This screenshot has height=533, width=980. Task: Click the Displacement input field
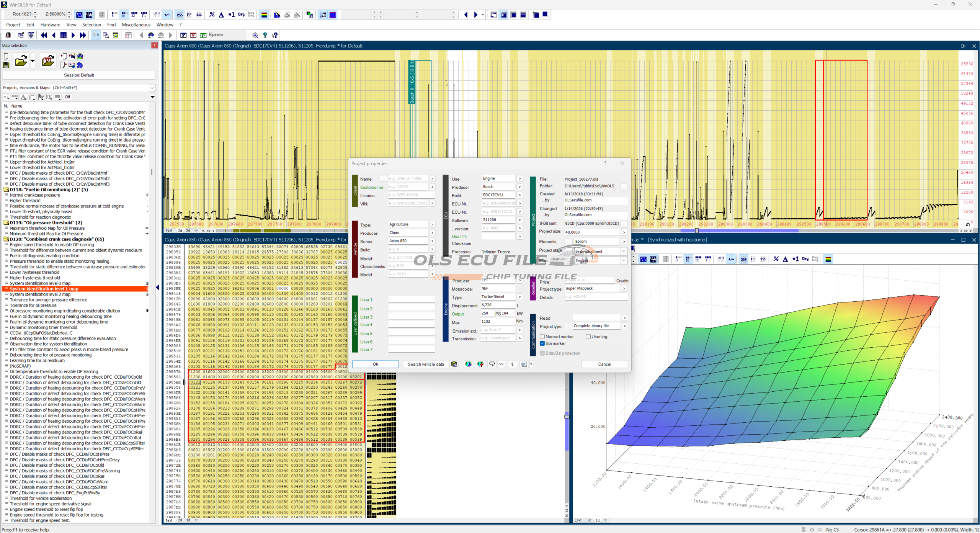tap(498, 305)
